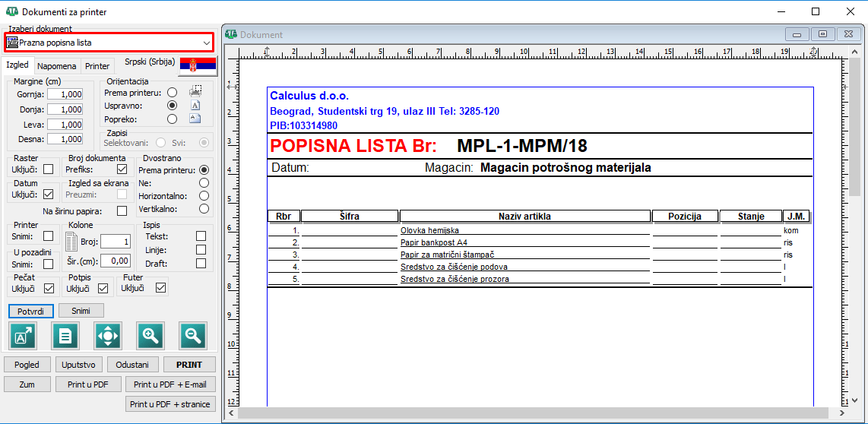The image size is (868, 424).
Task: Uncheck the Datum Uključi checkbox
Action: pyautogui.click(x=49, y=195)
